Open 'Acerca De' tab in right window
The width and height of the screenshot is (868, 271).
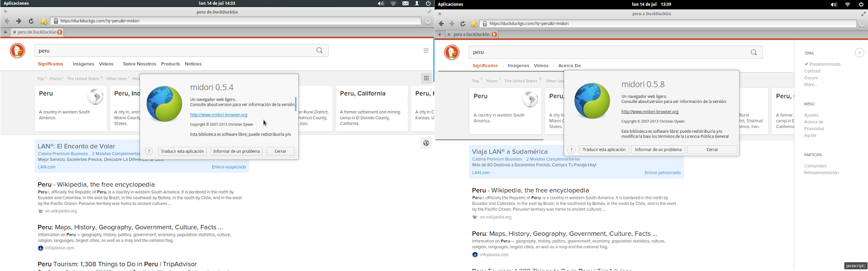(570, 66)
